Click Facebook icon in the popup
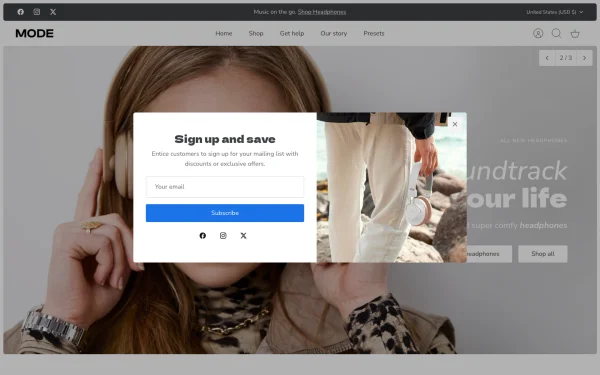 click(x=203, y=236)
